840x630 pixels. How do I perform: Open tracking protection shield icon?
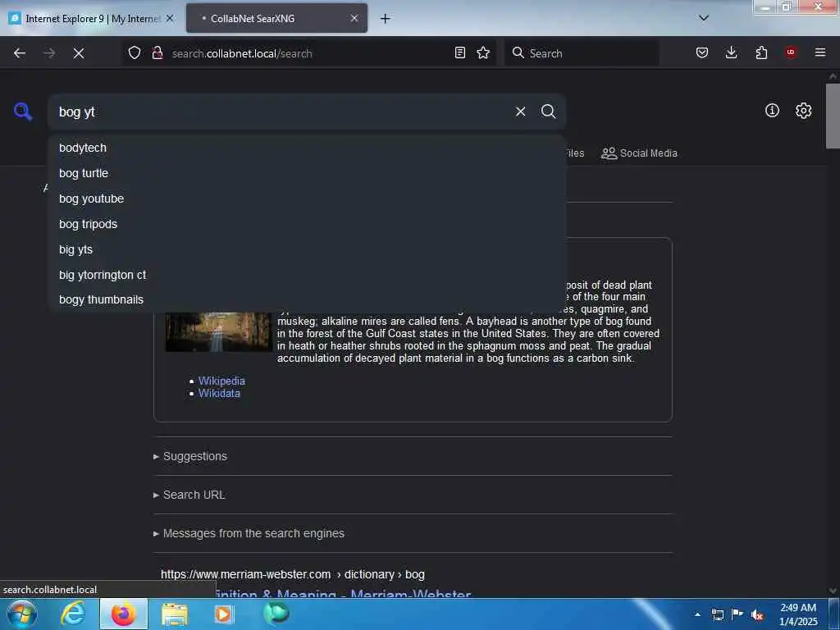tap(135, 52)
